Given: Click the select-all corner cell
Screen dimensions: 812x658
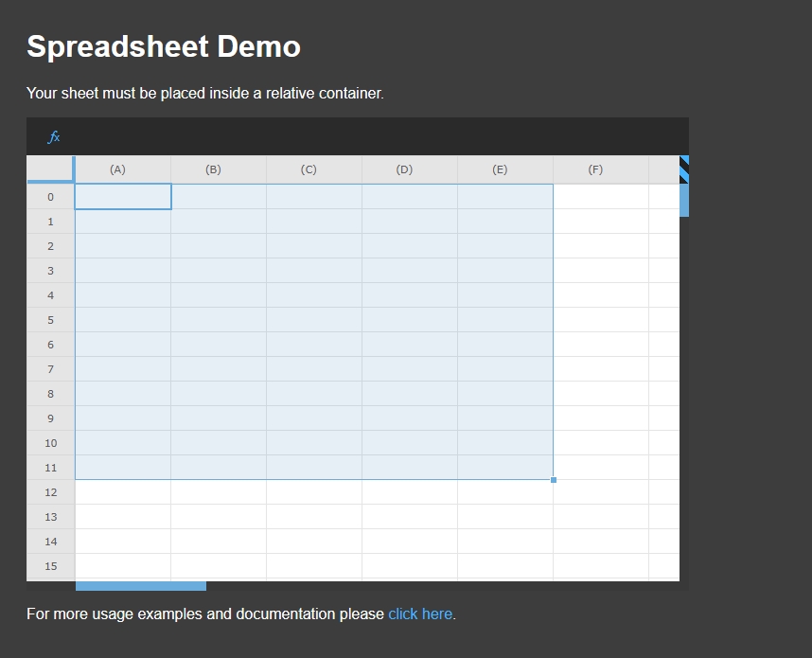Looking at the screenshot, I should coord(50,169).
